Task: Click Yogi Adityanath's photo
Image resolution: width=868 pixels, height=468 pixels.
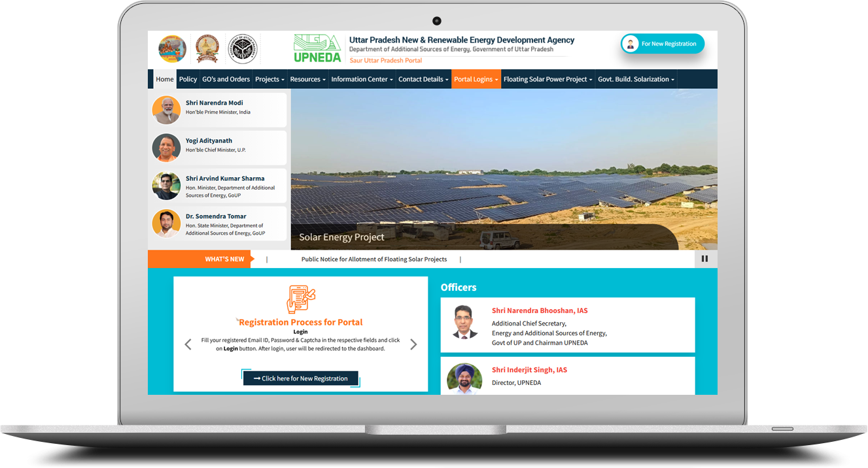Action: pos(166,148)
